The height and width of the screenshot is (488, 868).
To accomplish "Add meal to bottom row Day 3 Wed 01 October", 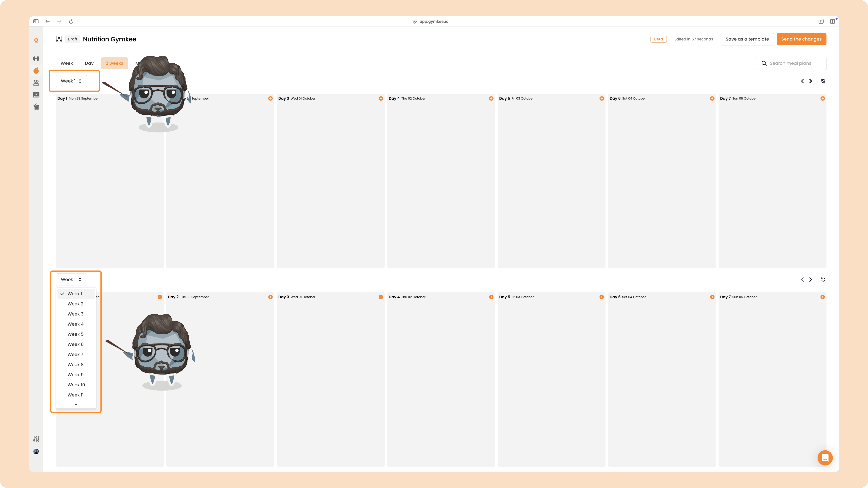I will tap(381, 297).
